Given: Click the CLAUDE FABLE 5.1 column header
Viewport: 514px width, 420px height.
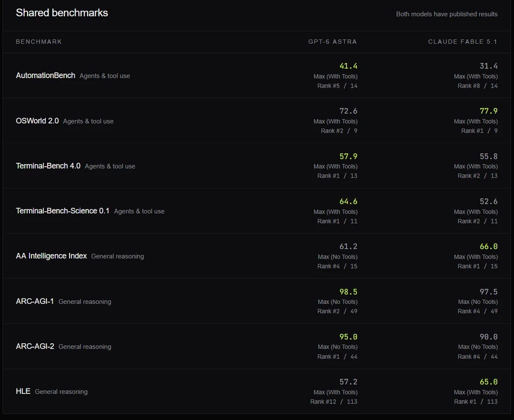Looking at the screenshot, I should 463,41.
